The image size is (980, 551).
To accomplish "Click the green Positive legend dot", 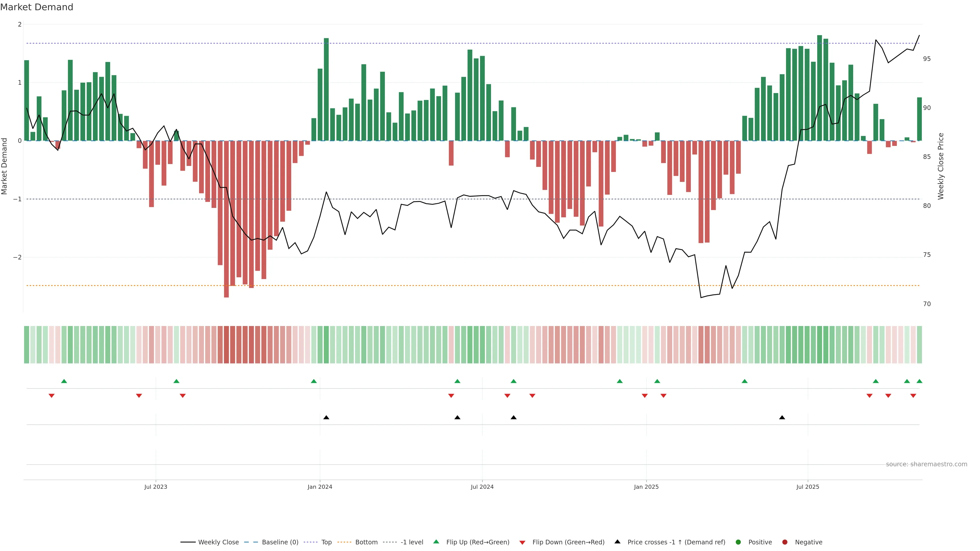I will 738,542.
